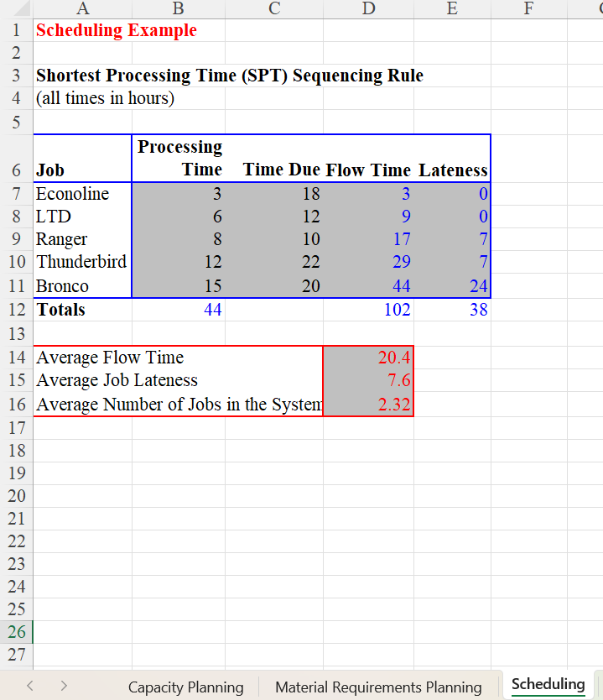Select row 12 header
This screenshot has height=700, width=603.
point(17,310)
